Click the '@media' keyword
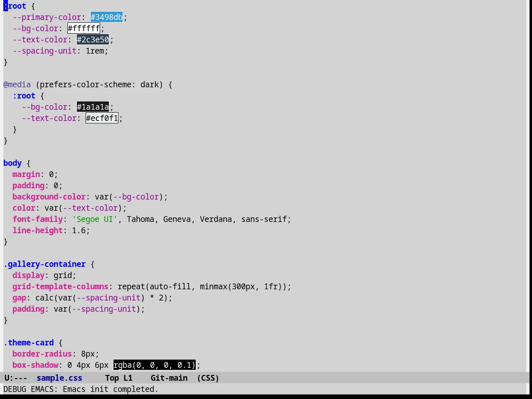Viewport: 532px width, 399px height. click(x=17, y=84)
